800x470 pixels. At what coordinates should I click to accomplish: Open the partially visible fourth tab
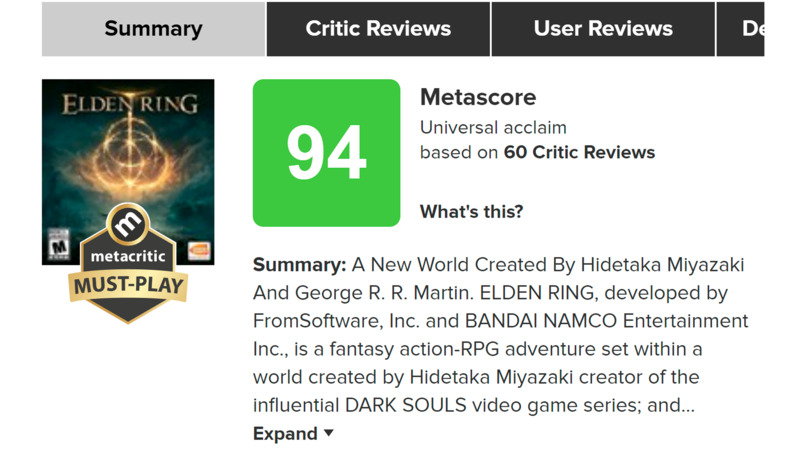point(741,29)
